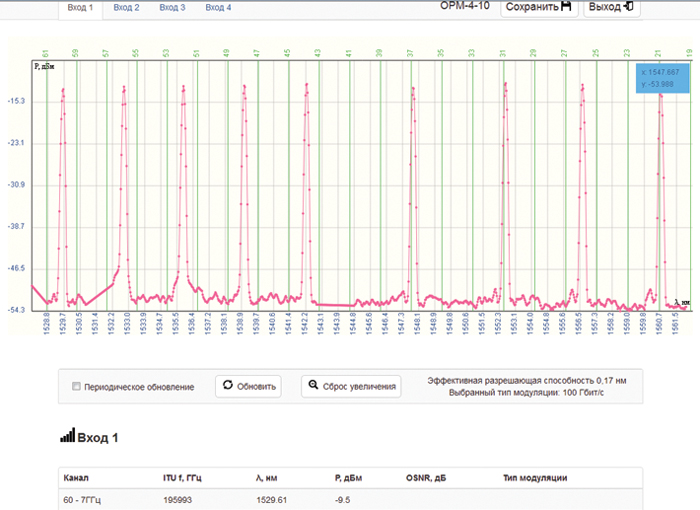The height and width of the screenshot is (510, 700).
Task: Click the signal bars icon beside Вход 1 heading
Action: tap(68, 437)
